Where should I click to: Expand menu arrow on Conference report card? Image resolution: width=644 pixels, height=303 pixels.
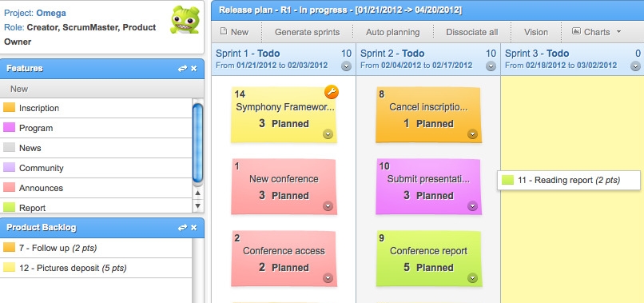[x=472, y=278]
